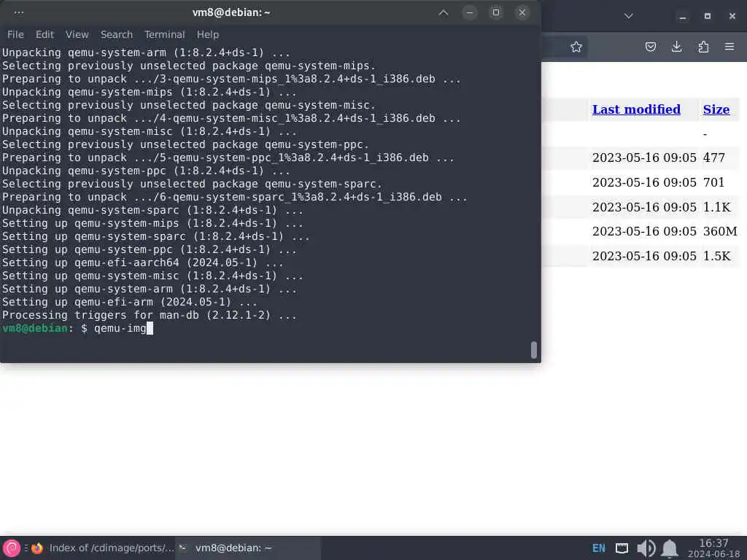Click the 'Setting up qemu-efi-arm' line
747x560 pixels.
click(x=130, y=302)
